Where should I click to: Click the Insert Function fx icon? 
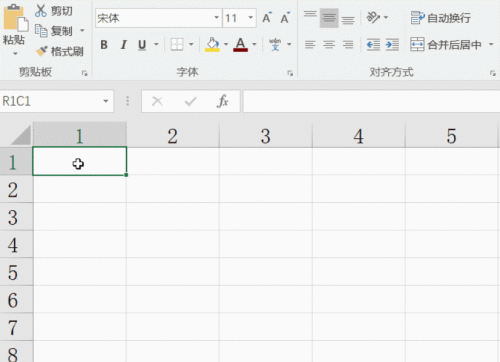pyautogui.click(x=222, y=101)
